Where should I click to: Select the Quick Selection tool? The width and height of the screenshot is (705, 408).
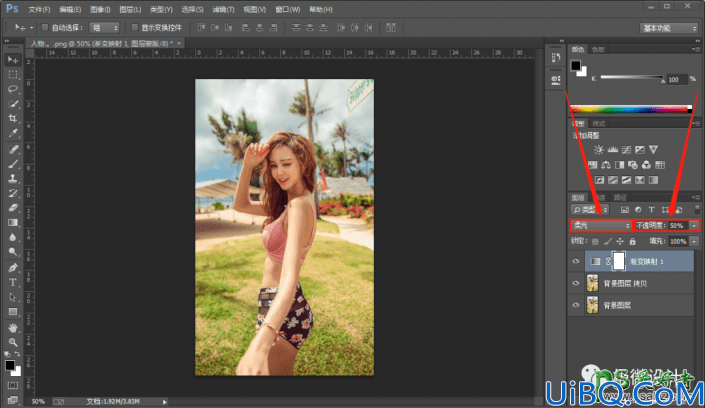point(13,104)
